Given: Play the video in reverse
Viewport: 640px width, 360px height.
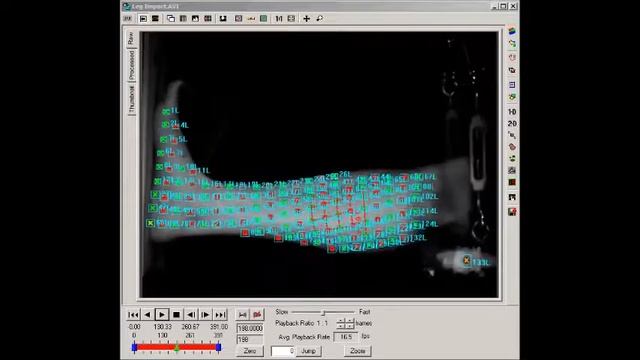Looking at the screenshot, I should [x=147, y=315].
